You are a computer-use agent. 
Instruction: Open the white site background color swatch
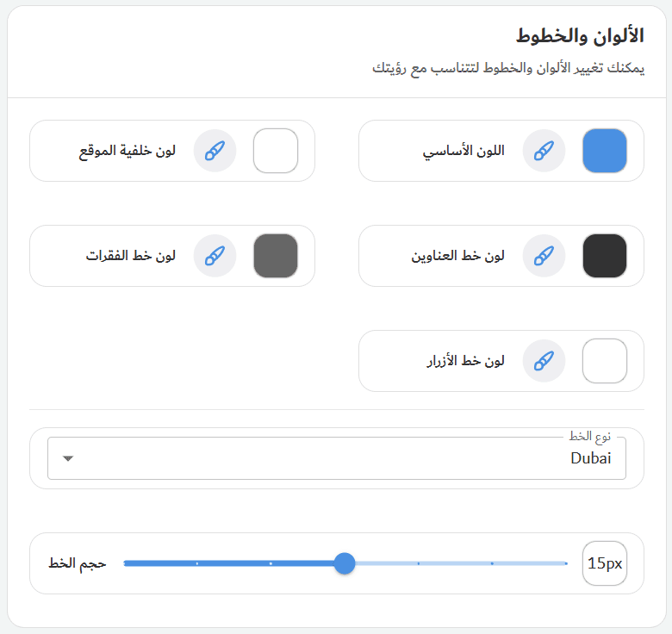[275, 151]
